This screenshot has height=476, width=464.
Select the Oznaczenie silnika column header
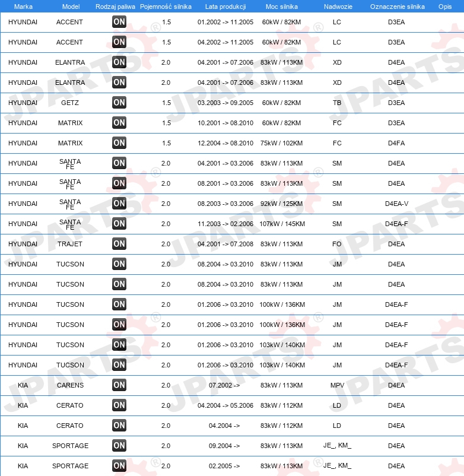click(397, 7)
